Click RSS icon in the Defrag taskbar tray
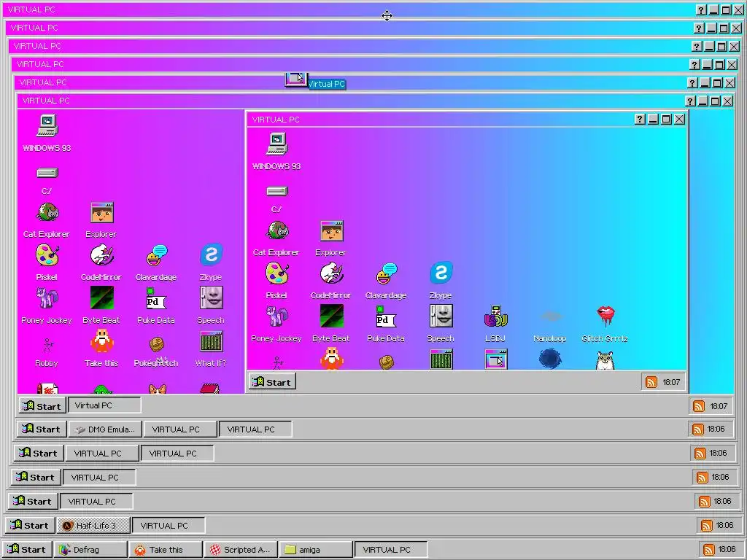The height and width of the screenshot is (560, 747). click(709, 550)
